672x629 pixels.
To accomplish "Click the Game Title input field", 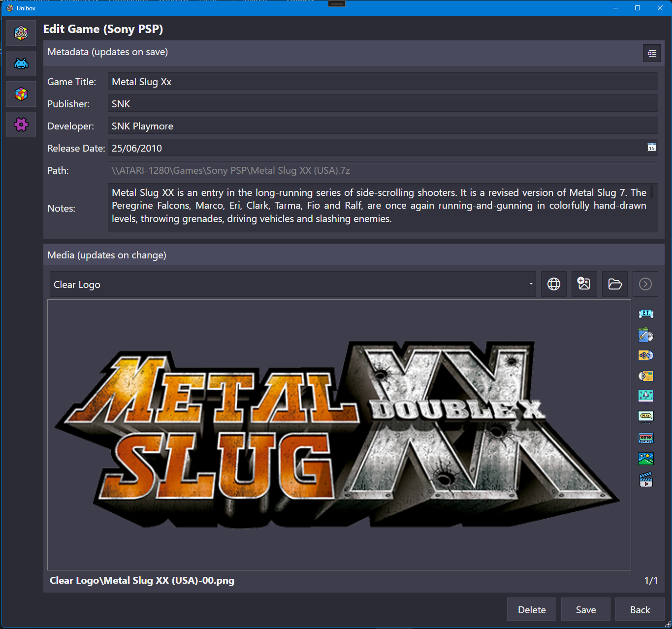I will tap(383, 82).
